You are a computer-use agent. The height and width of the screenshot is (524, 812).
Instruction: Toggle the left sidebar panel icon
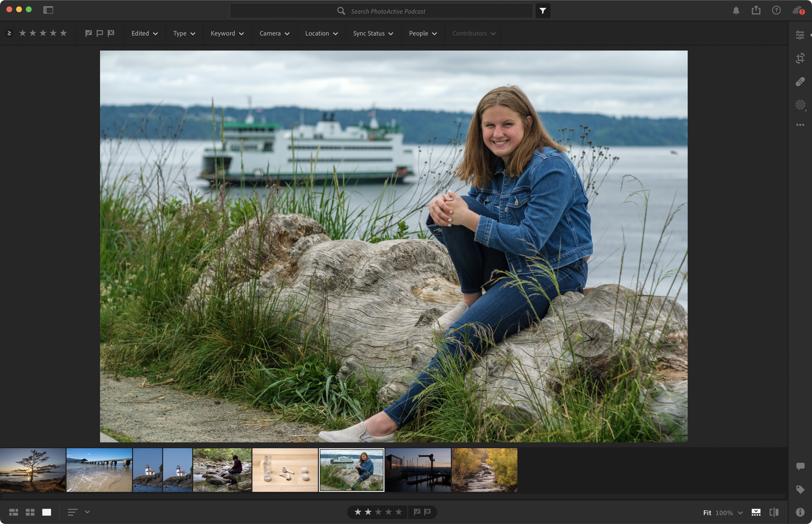tap(48, 10)
